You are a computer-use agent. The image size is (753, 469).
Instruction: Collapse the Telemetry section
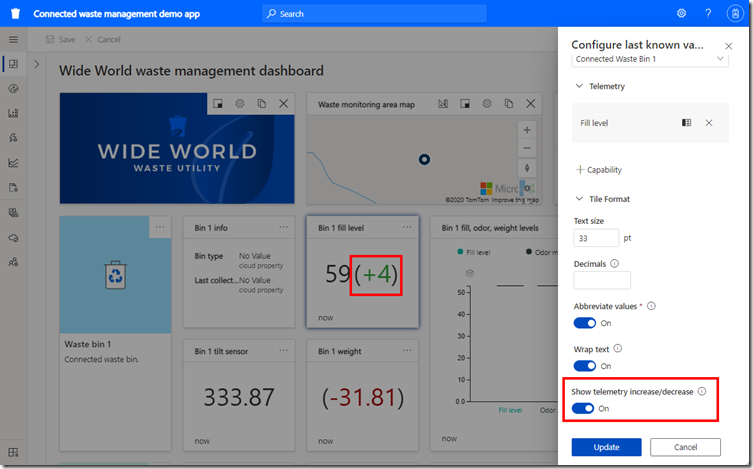(x=579, y=86)
